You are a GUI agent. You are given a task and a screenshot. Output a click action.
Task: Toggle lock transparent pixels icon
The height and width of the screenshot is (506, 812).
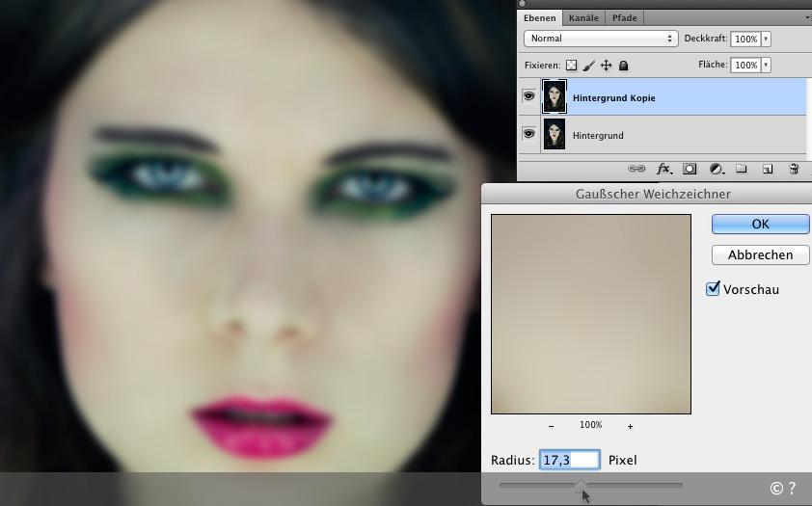(571, 66)
